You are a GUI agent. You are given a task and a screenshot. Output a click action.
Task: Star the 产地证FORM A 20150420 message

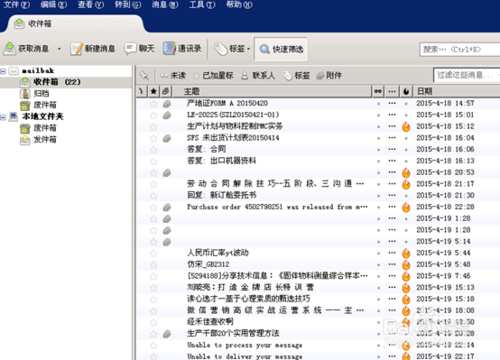(x=153, y=104)
